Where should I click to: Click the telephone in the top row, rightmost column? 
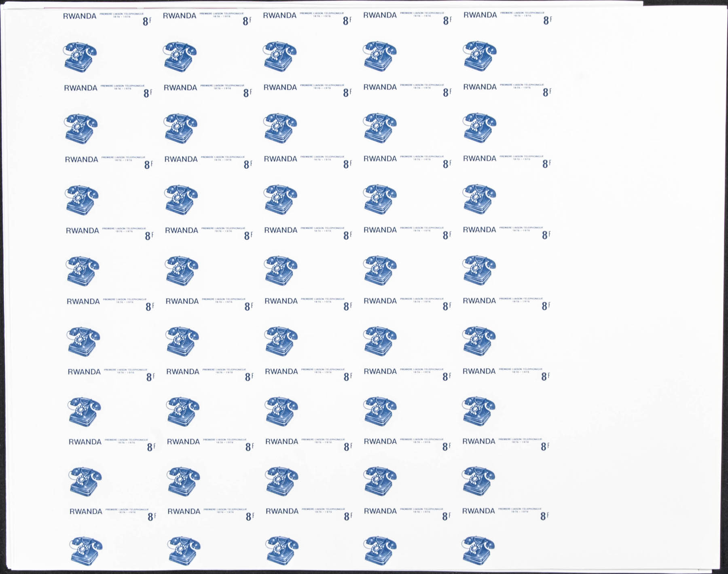(479, 56)
